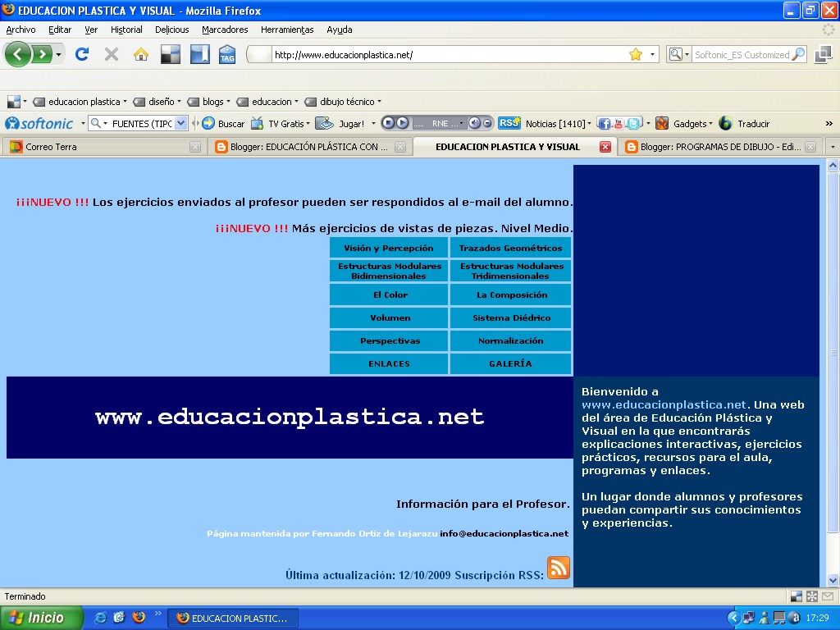
Task: Open the Sistema Diédrico section
Action: (510, 317)
